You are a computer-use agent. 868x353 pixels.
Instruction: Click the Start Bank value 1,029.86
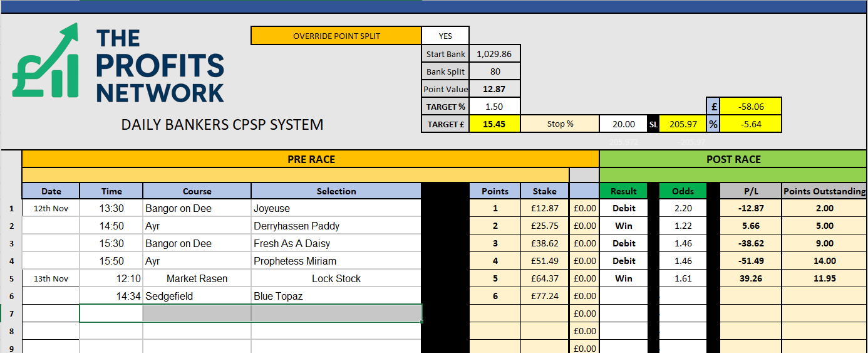click(x=494, y=54)
